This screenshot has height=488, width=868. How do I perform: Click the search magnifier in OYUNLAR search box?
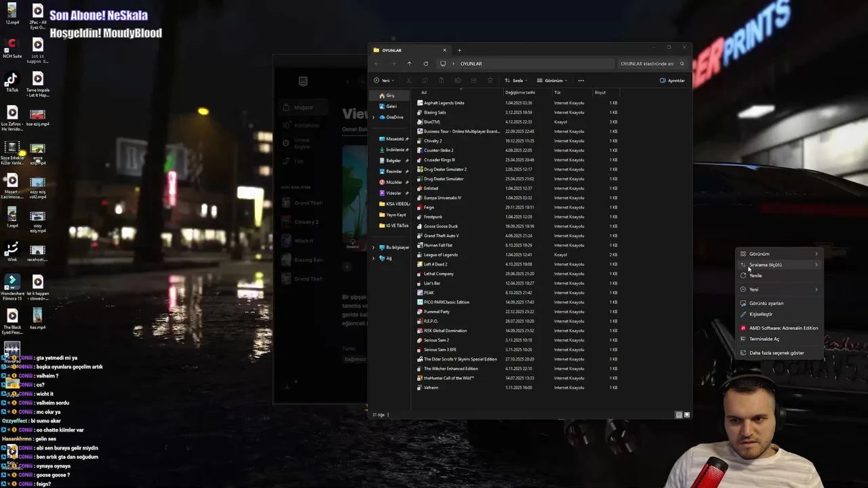click(682, 64)
